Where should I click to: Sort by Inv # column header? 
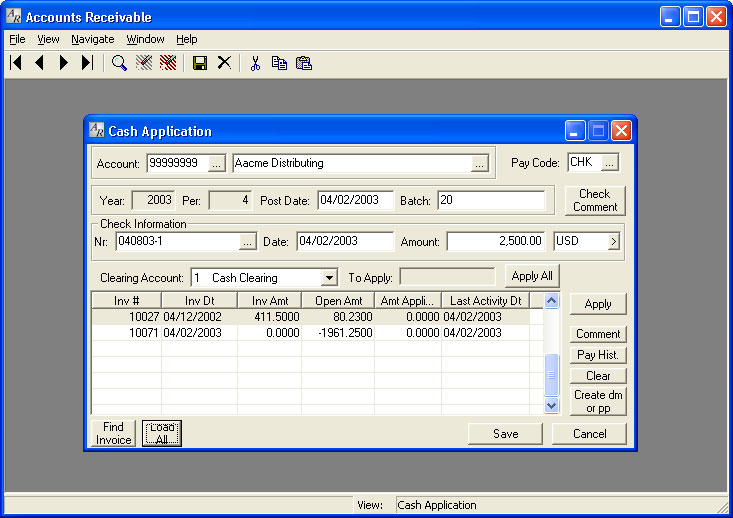pyautogui.click(x=126, y=301)
